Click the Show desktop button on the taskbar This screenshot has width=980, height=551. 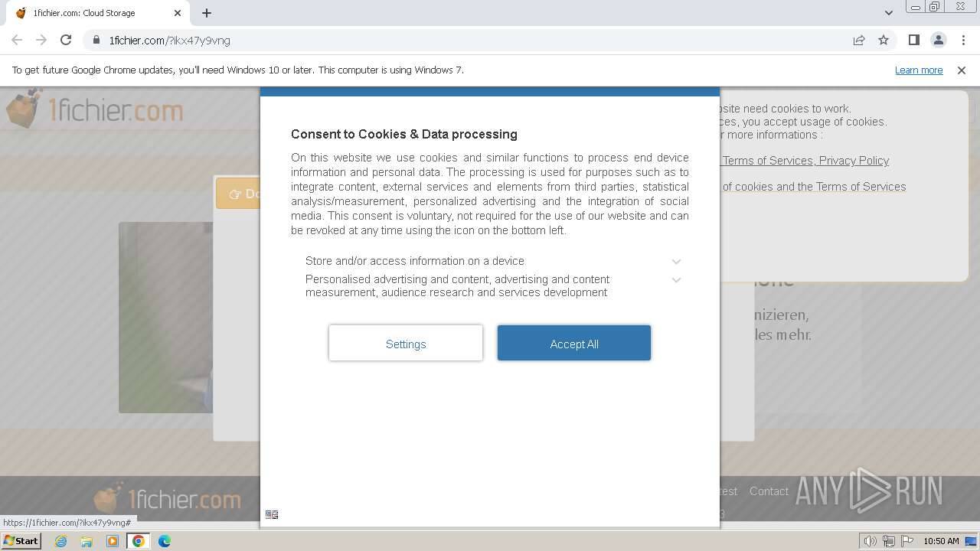click(972, 541)
